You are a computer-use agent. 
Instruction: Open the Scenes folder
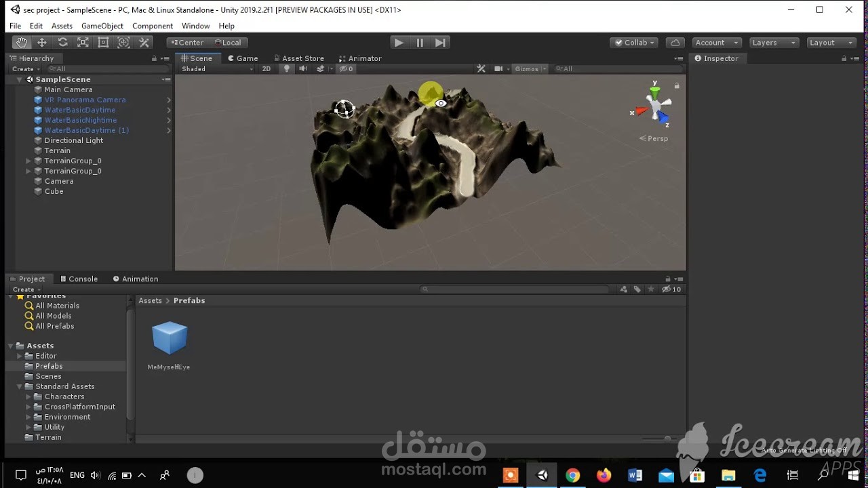point(48,376)
